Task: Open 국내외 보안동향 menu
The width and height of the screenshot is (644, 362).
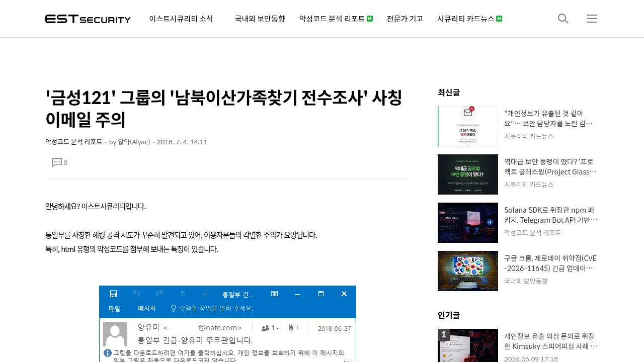Action: click(260, 19)
